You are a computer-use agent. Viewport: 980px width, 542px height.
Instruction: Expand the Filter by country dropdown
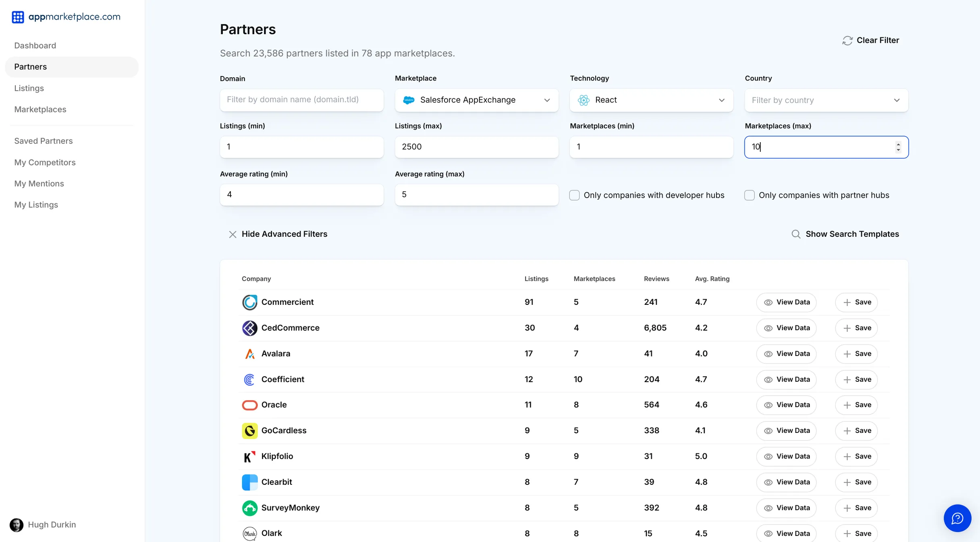826,100
